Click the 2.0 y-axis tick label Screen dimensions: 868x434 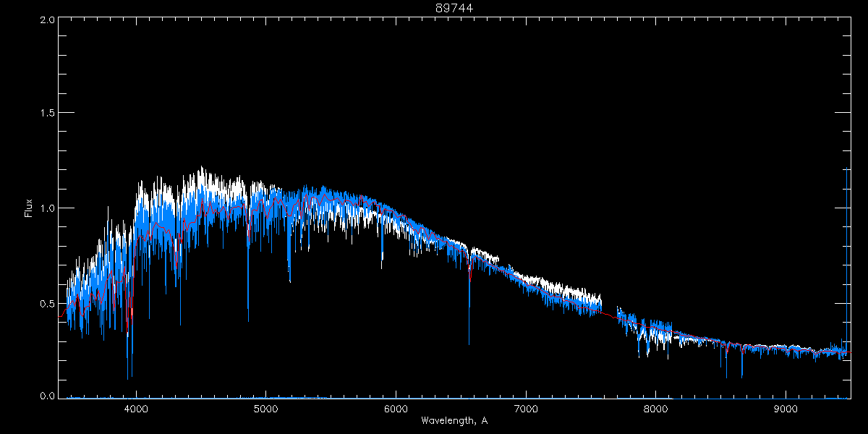click(x=48, y=20)
